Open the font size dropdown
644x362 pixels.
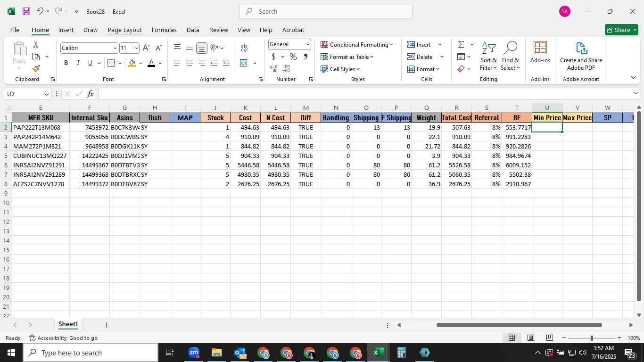[136, 48]
